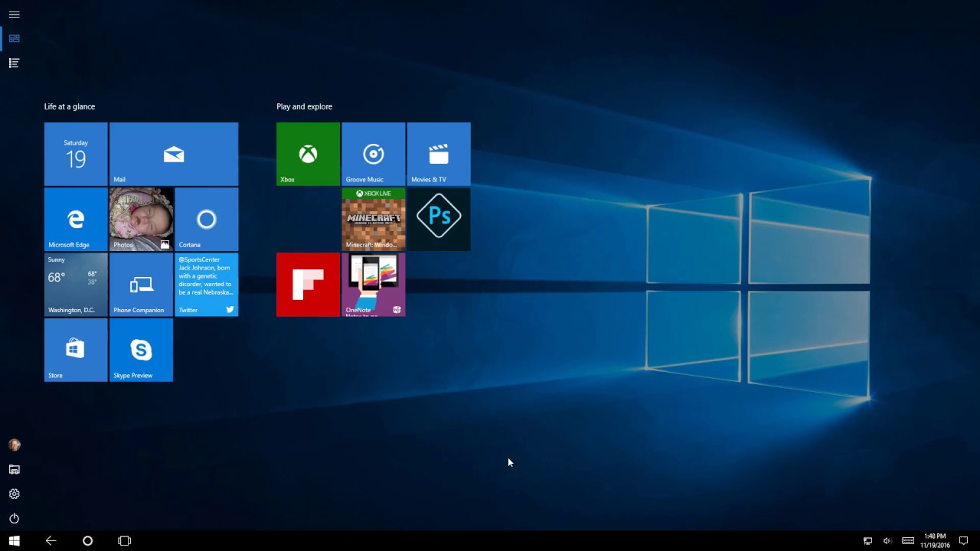Launch Microsoft Edge tile
This screenshot has width=980, height=551.
tap(76, 220)
